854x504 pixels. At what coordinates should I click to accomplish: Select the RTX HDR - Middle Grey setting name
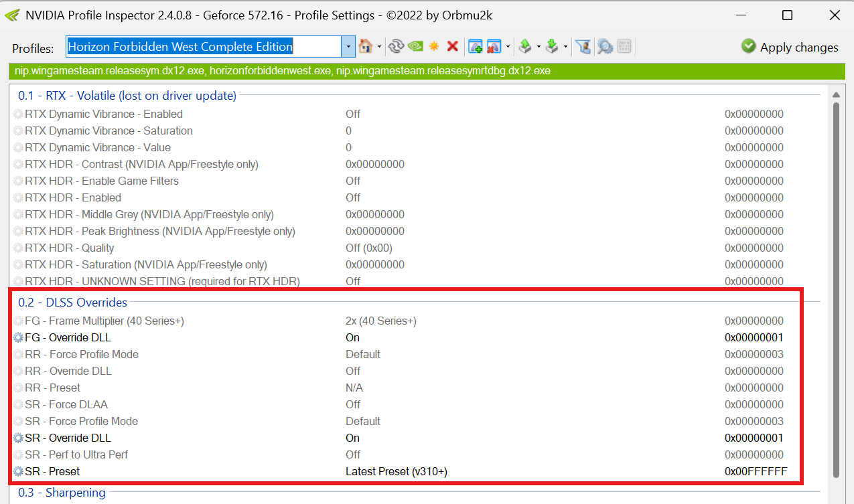(149, 214)
